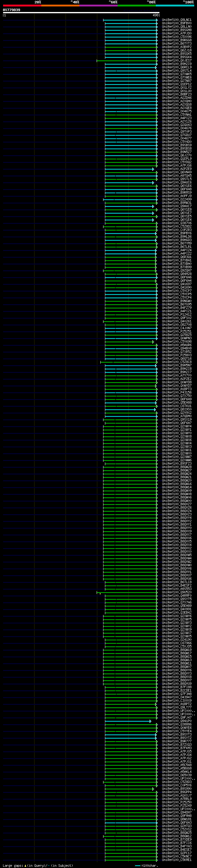Select hit label UniRef100_B8QW28
Viewport: 197px width, 868px height.
[176, 467]
